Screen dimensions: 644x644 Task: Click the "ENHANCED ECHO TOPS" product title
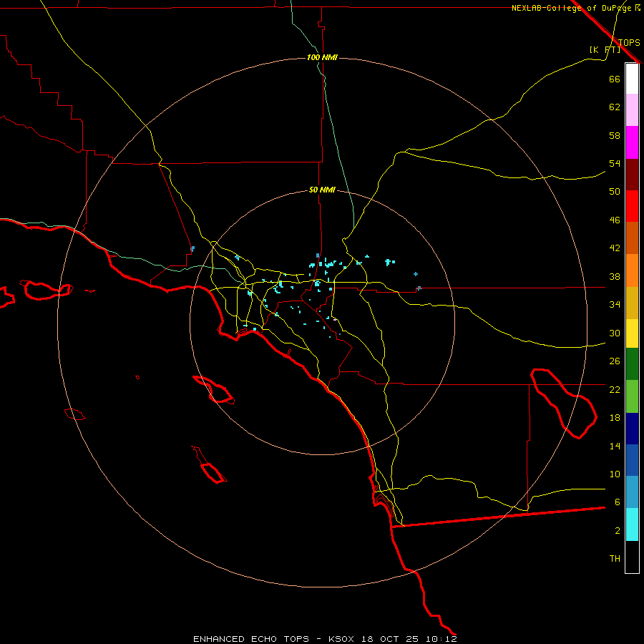coord(251,639)
